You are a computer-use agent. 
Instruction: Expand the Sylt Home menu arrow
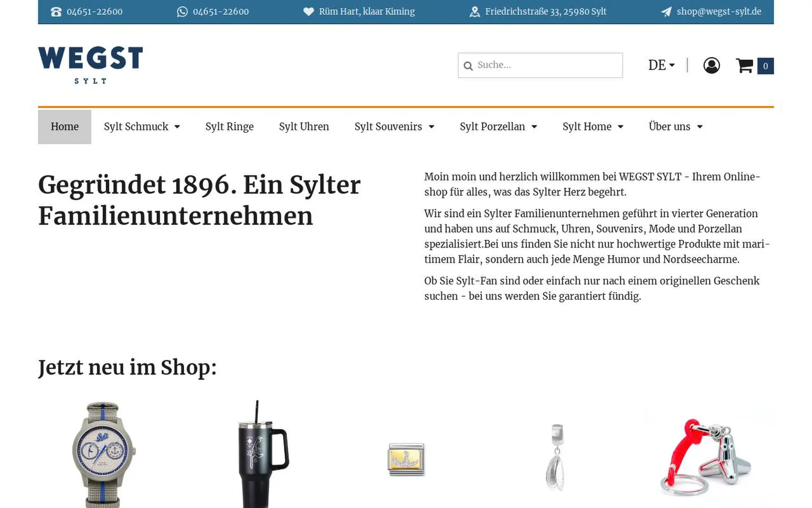pyautogui.click(x=620, y=127)
